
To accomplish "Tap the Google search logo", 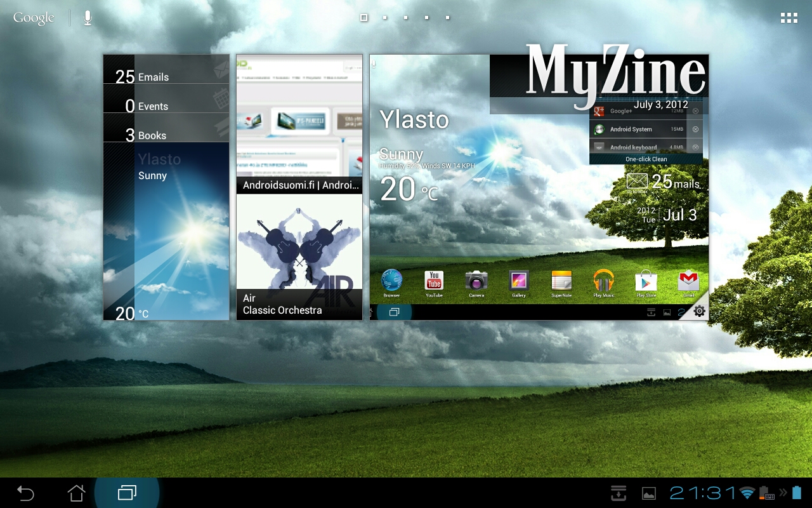I will 34,18.
